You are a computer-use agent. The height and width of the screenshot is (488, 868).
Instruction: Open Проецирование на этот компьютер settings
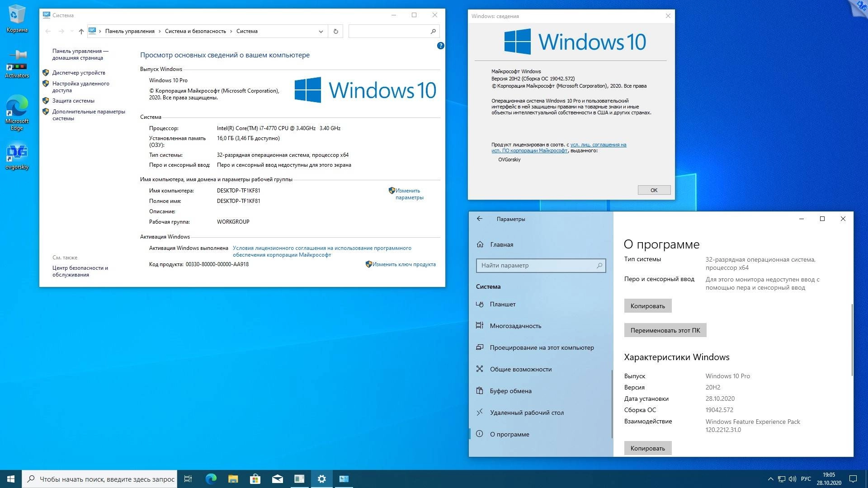point(542,347)
